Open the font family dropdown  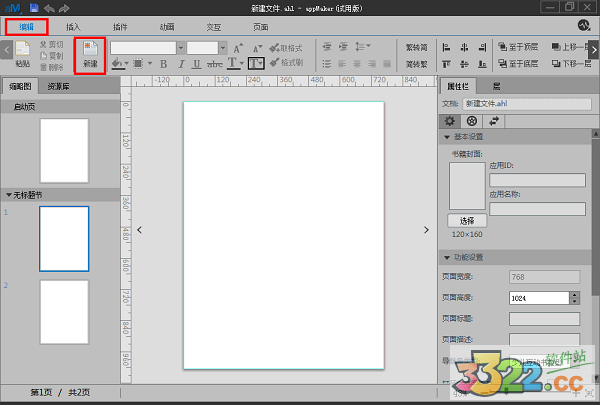tap(180, 47)
